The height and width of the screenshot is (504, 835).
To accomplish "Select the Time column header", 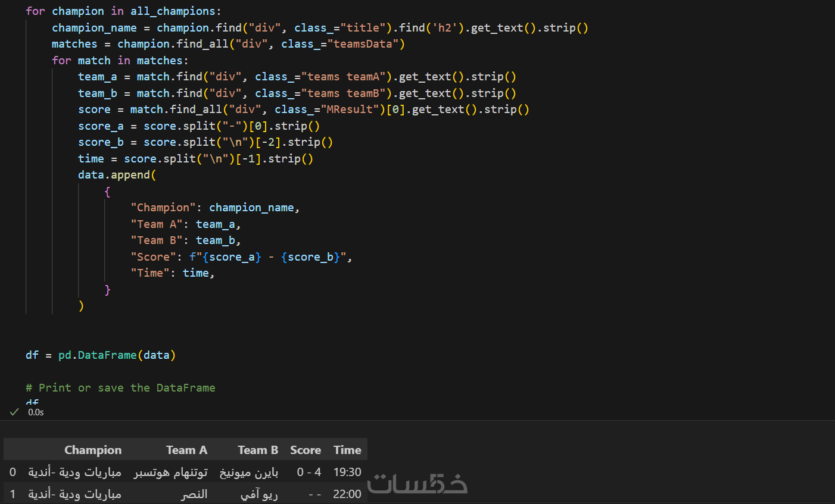I will click(347, 450).
